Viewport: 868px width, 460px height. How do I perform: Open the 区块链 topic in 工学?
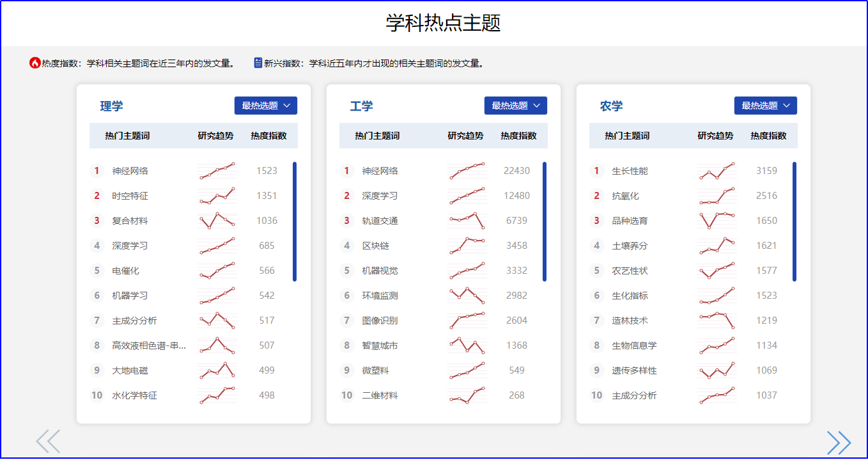coord(376,246)
